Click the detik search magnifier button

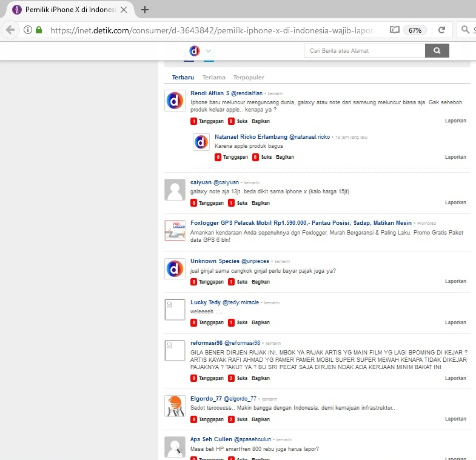437,51
